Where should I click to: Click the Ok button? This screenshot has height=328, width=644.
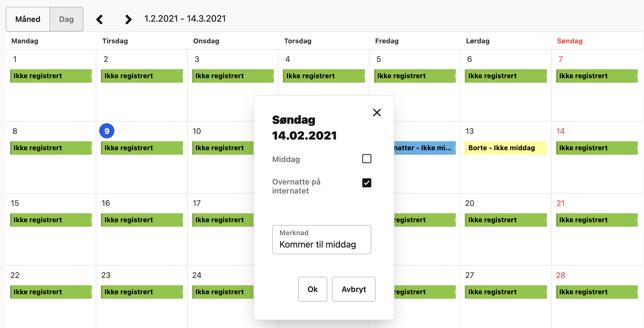click(312, 289)
